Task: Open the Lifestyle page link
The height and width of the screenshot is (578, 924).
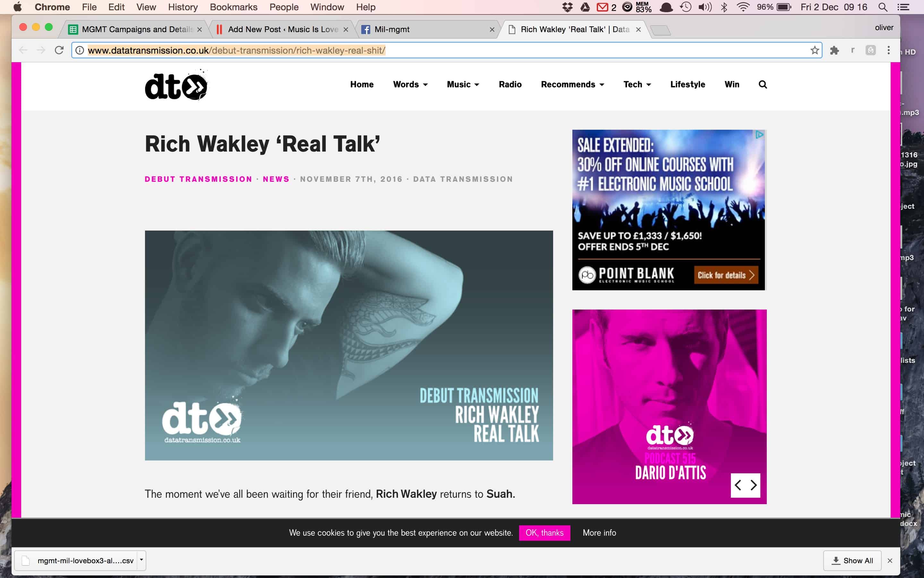Action: (687, 84)
